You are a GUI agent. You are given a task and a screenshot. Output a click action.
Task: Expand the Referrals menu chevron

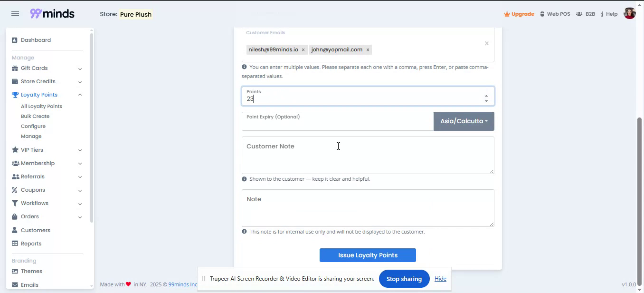coord(80,177)
